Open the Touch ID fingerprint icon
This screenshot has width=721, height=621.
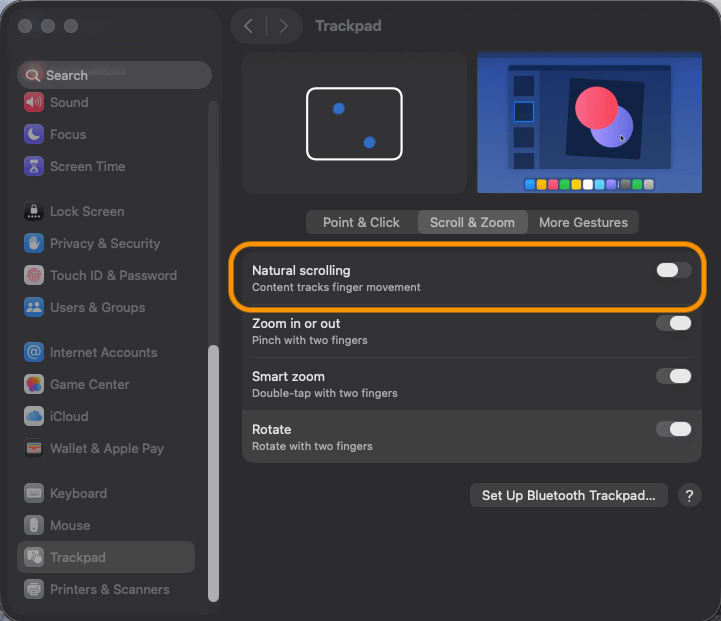click(34, 275)
